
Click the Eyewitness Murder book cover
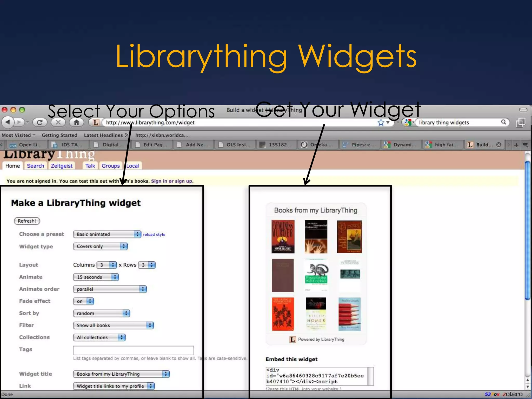click(x=283, y=237)
